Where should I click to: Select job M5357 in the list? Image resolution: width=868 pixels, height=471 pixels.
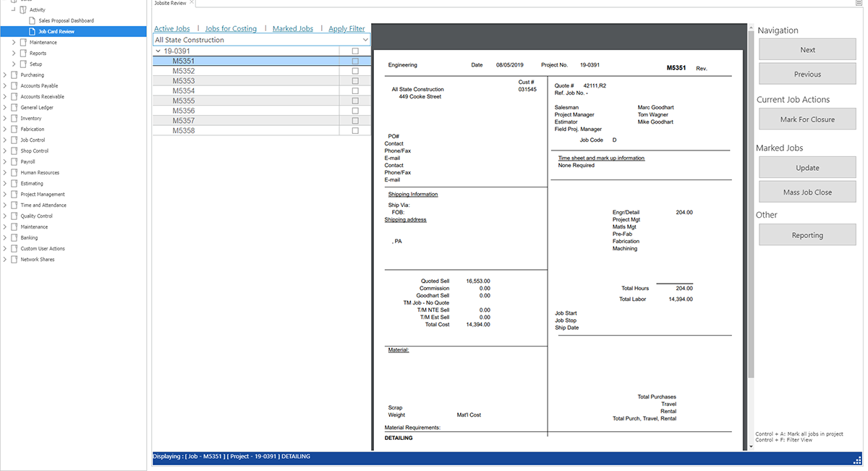184,121
